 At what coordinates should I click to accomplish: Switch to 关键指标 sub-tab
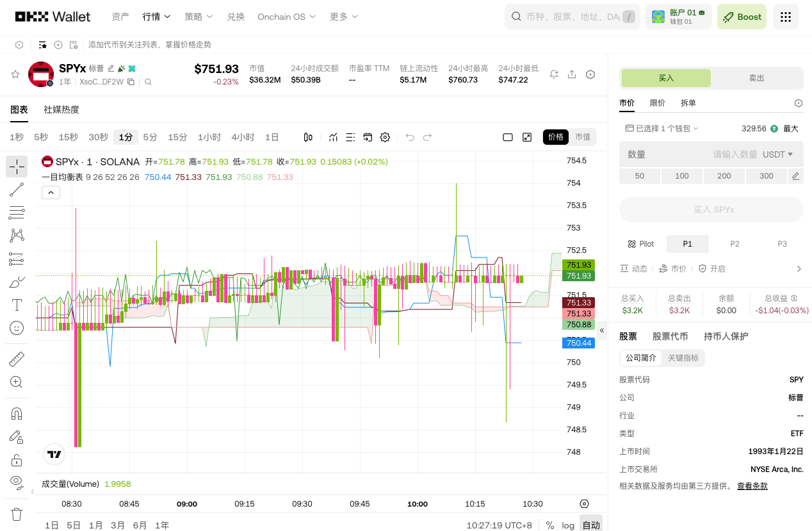(x=683, y=358)
